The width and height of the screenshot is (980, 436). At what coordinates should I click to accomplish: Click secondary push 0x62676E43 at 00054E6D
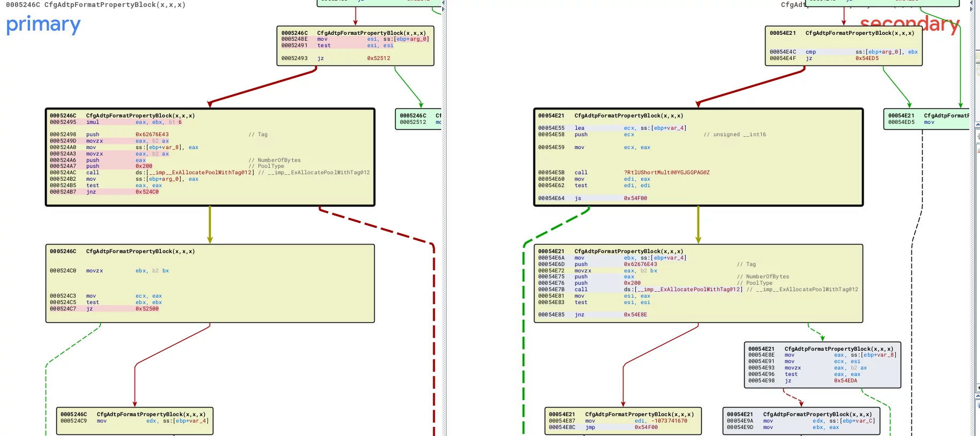click(x=647, y=264)
